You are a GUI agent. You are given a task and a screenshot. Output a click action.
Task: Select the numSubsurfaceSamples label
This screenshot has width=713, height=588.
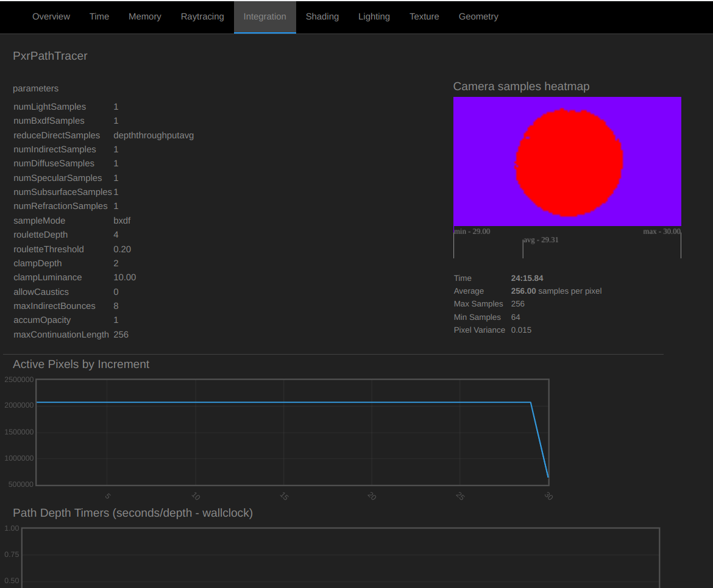(62, 193)
